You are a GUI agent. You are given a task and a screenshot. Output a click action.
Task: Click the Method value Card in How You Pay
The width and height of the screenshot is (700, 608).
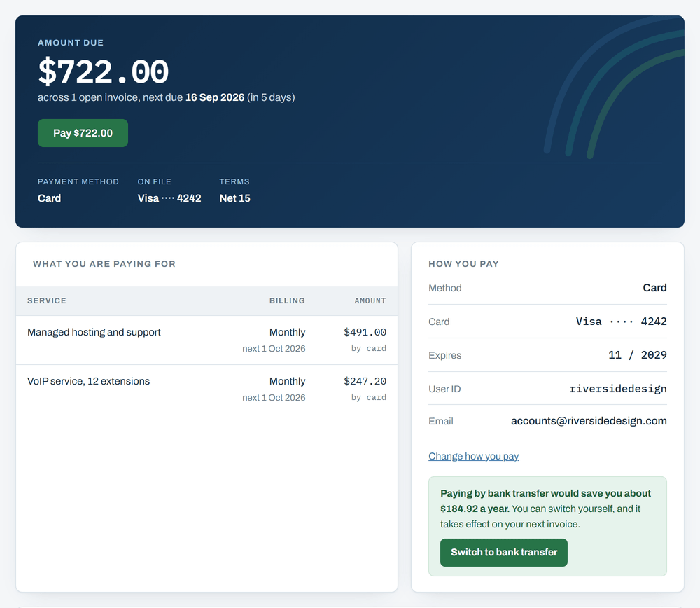click(x=654, y=288)
